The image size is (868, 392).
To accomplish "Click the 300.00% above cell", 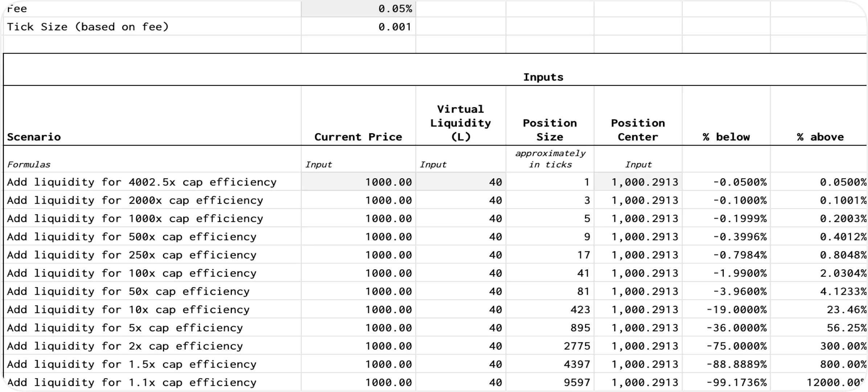I will point(819,346).
